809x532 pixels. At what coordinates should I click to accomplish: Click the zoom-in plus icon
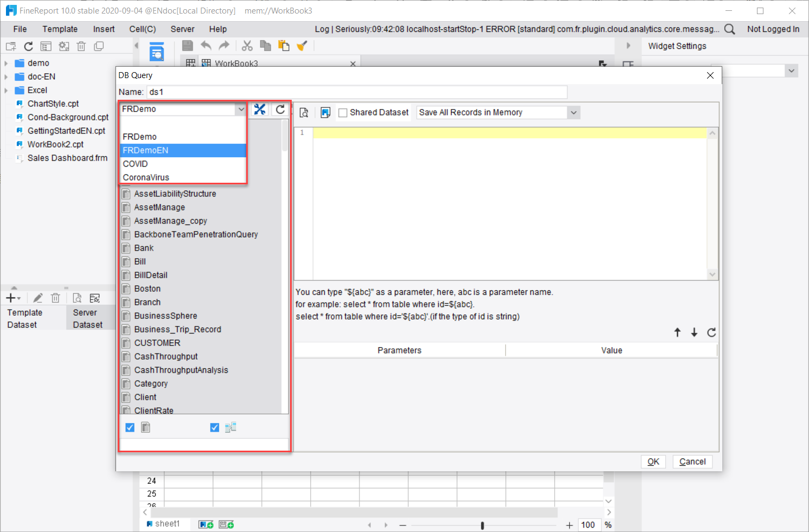(x=569, y=525)
